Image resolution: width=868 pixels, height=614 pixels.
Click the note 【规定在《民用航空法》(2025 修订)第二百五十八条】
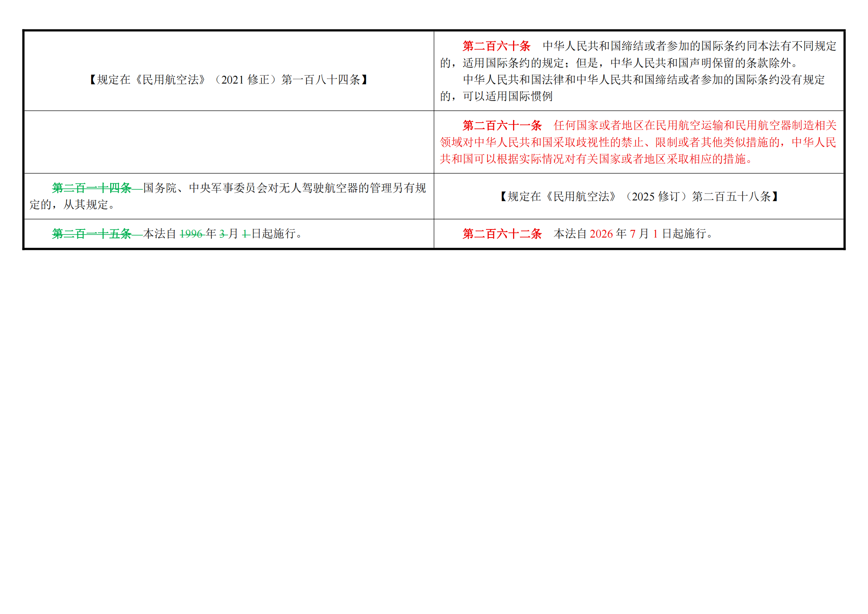(x=639, y=197)
